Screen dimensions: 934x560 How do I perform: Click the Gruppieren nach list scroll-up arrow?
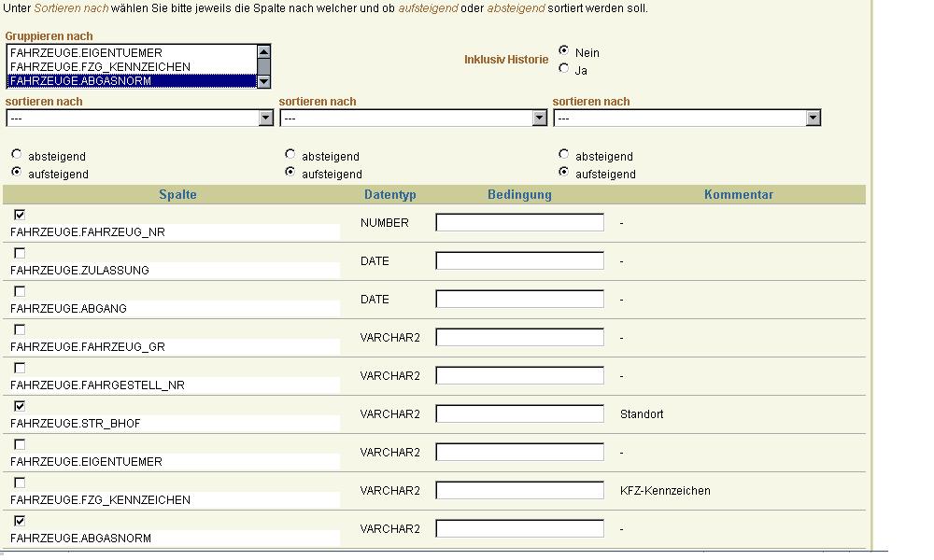click(x=263, y=51)
